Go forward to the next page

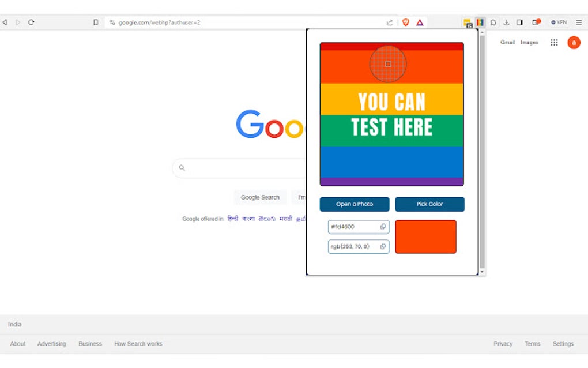(x=18, y=22)
